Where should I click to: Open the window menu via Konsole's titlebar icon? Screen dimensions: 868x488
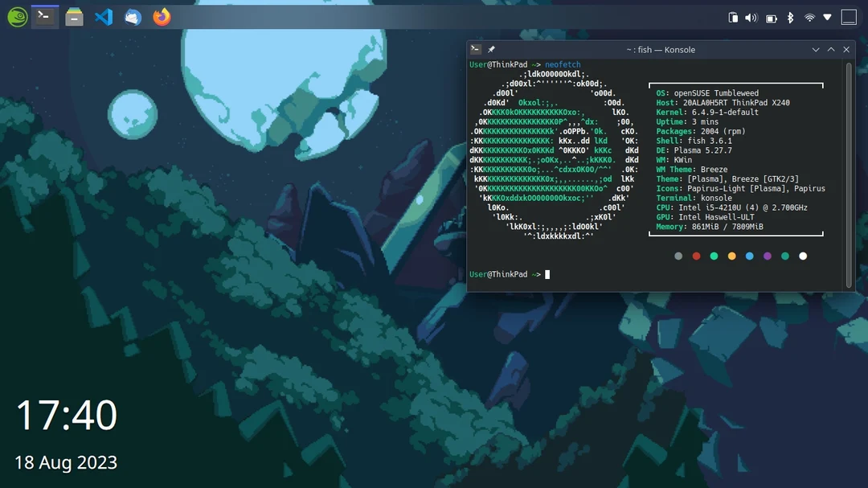point(475,49)
